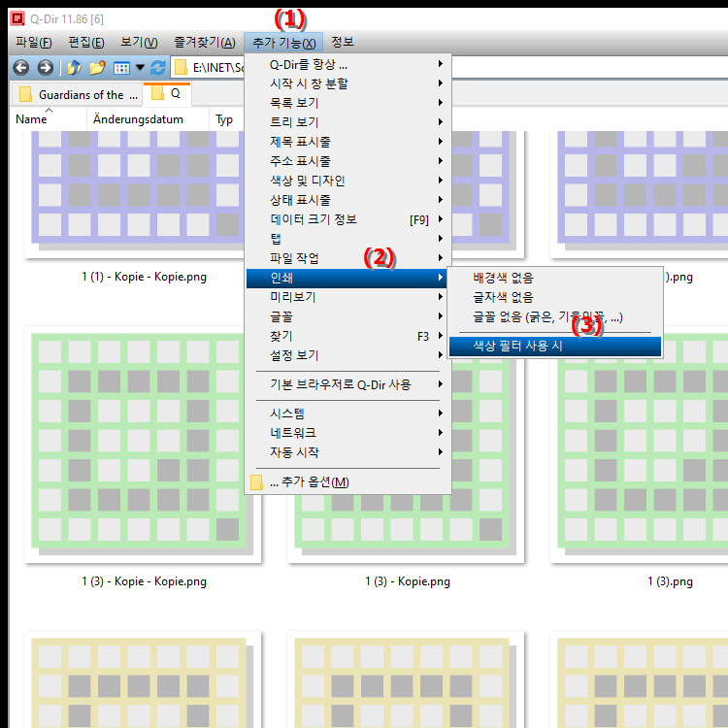
Task: Open the 탭 submenu entry
Action: 347,239
